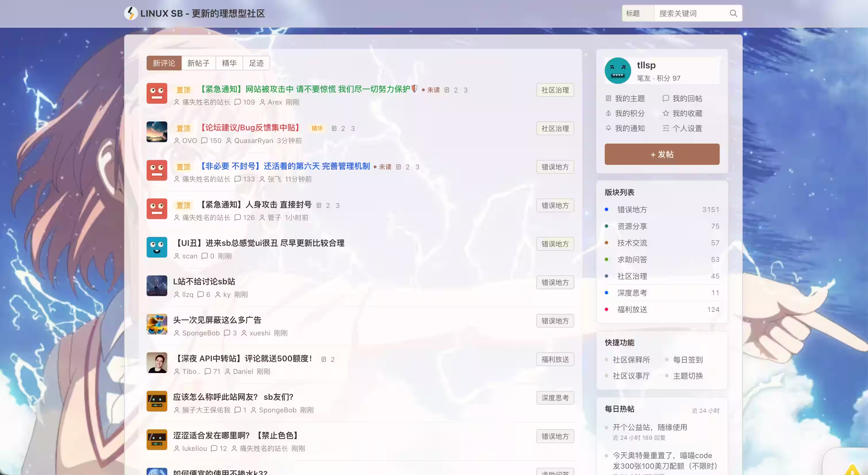Click 福利放送 tag on API中转站 post
This screenshot has height=475, width=868.
[x=555, y=359]
